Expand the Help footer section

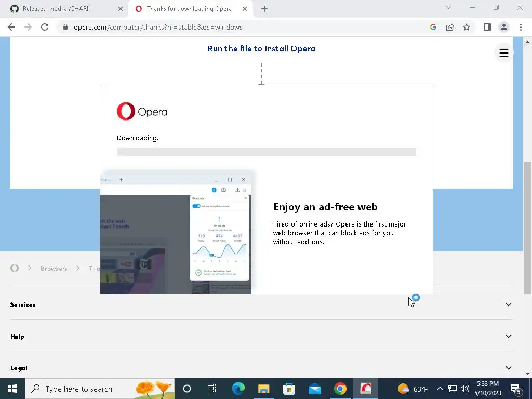tap(261, 336)
